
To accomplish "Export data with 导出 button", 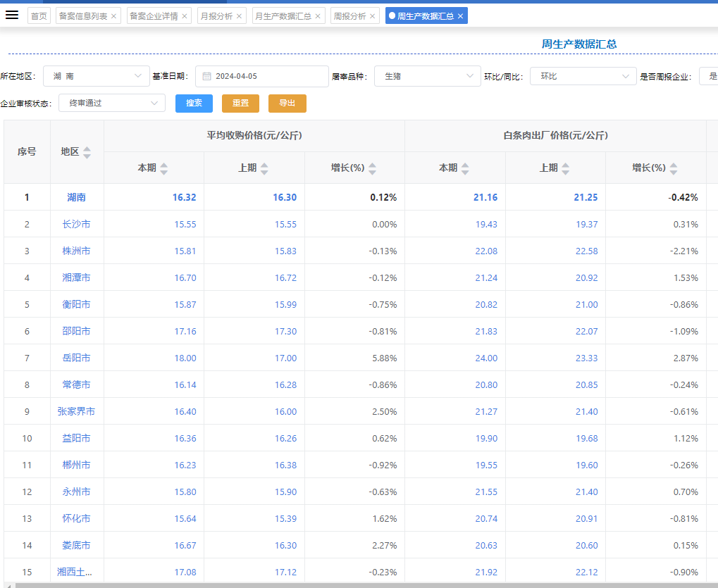I will [287, 103].
